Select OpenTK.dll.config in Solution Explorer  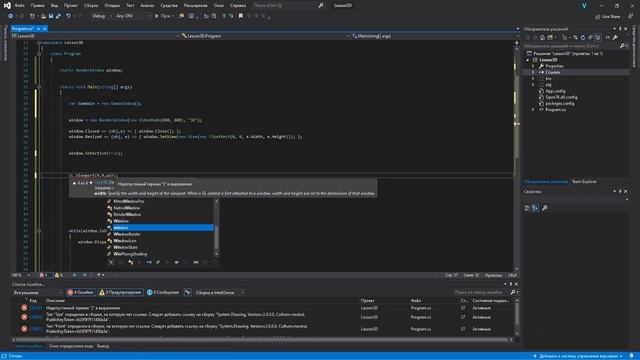561,97
